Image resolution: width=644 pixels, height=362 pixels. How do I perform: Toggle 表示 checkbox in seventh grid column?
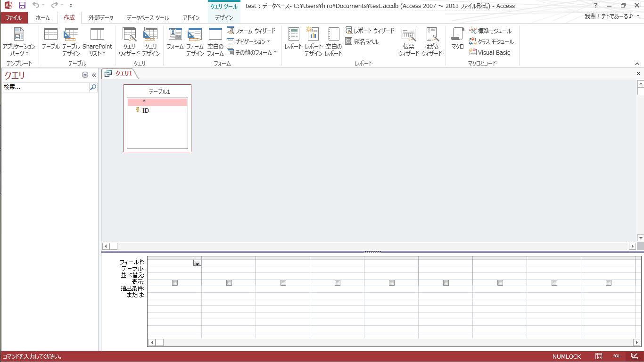pyautogui.click(x=500, y=283)
